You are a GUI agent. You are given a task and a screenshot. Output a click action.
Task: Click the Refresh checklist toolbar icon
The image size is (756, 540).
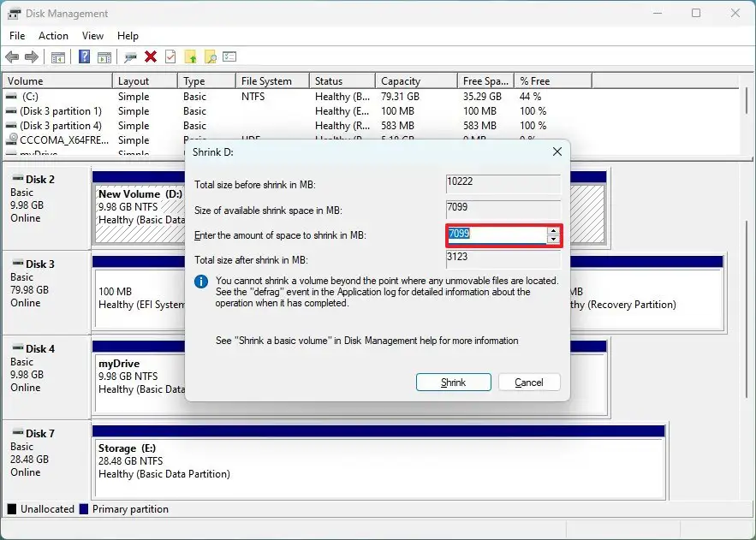[x=171, y=56]
